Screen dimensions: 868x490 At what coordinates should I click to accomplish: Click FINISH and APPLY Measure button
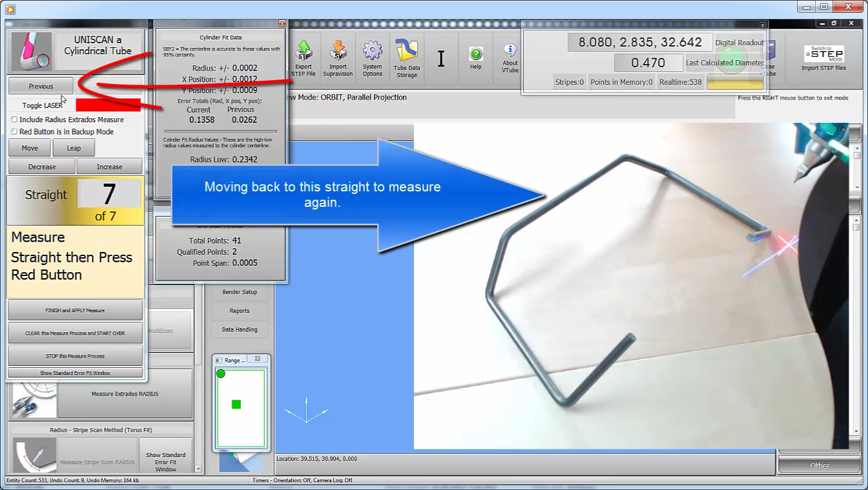click(75, 310)
